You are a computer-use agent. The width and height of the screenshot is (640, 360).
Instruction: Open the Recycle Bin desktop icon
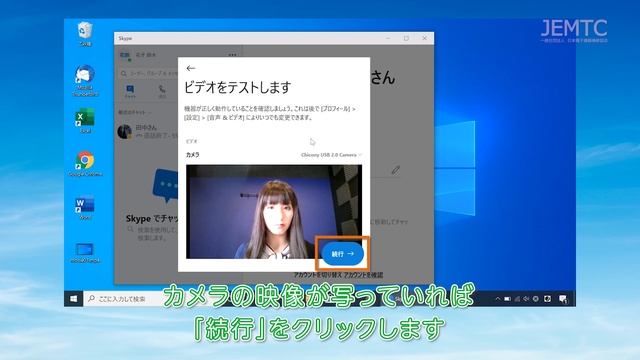(x=85, y=34)
